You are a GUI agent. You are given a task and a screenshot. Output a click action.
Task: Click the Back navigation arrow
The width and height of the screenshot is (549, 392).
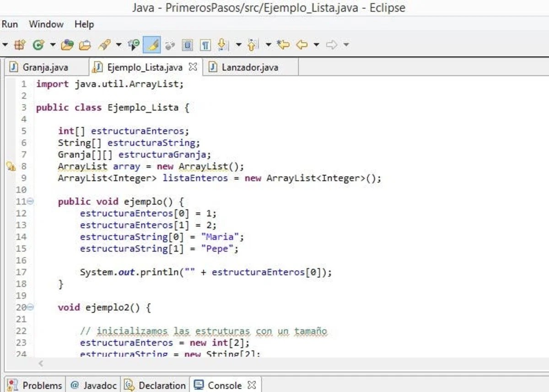click(x=301, y=45)
